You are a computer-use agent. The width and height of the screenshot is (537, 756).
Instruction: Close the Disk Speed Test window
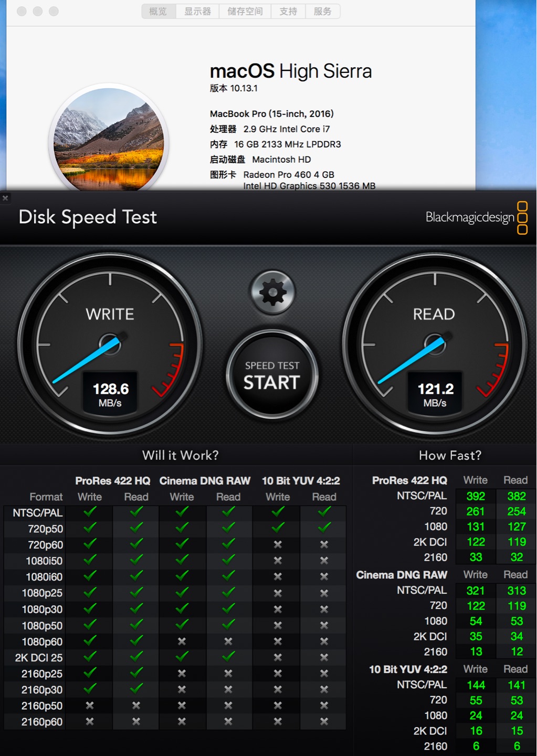click(5, 198)
